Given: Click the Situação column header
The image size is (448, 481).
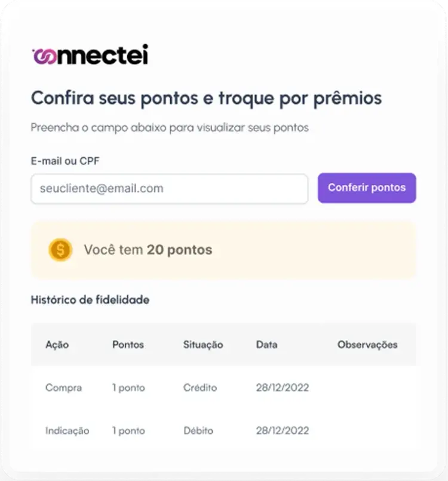Looking at the screenshot, I should (203, 345).
